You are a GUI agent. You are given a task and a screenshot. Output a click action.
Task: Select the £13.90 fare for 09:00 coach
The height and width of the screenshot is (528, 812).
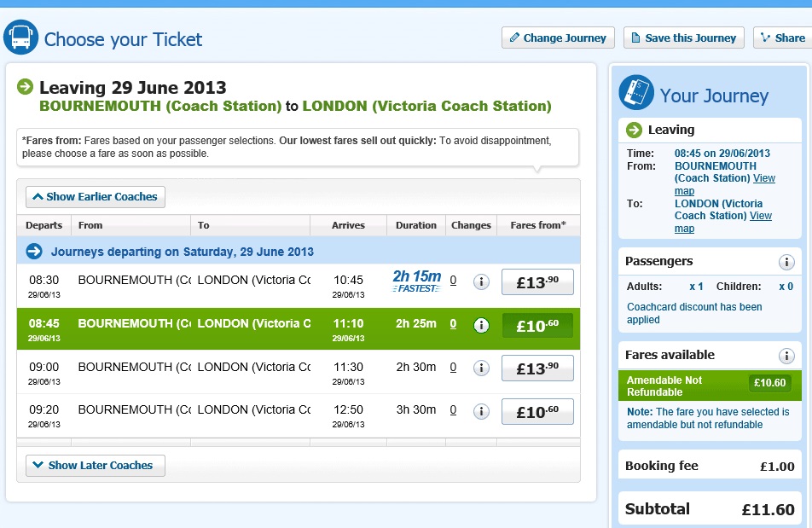coord(537,368)
